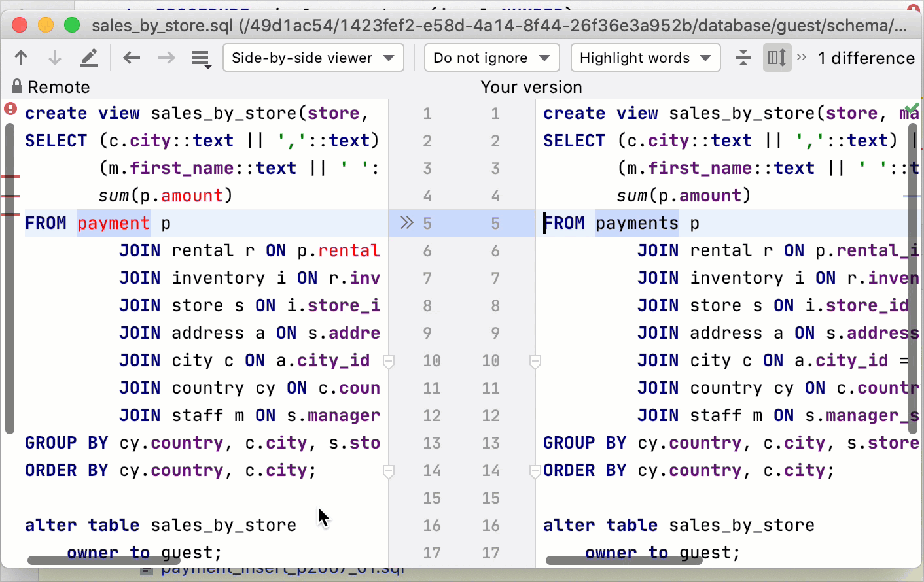Navigate forward with the right arrow icon
Image resolution: width=924 pixels, height=582 pixels.
point(166,58)
